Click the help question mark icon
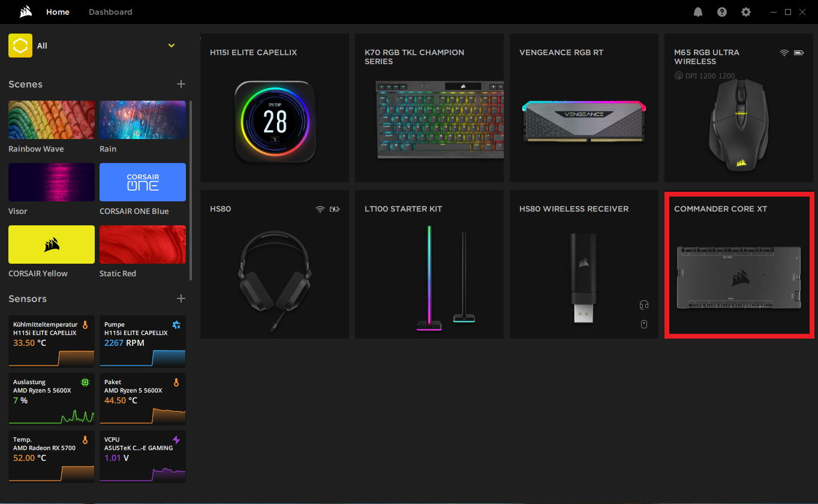Screen dimensions: 818x504 tap(721, 11)
